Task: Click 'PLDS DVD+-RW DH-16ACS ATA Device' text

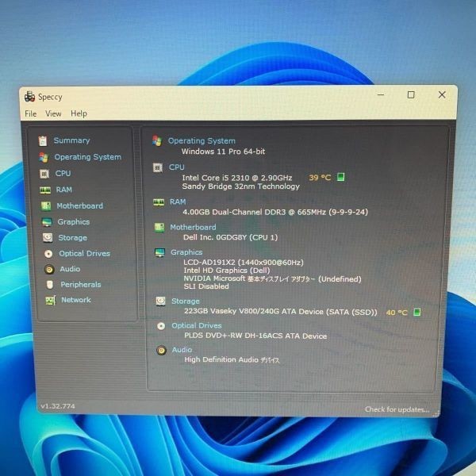Action: tap(255, 336)
